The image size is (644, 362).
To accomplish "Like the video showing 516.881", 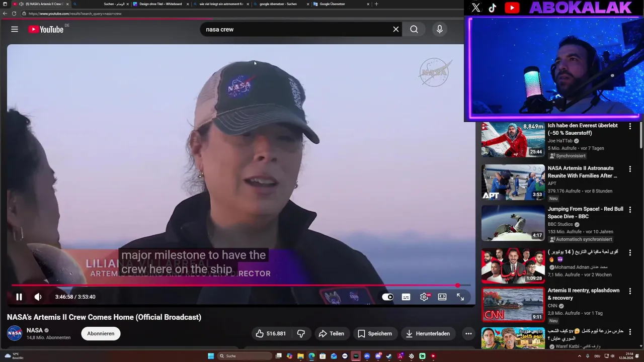I will [271, 333].
